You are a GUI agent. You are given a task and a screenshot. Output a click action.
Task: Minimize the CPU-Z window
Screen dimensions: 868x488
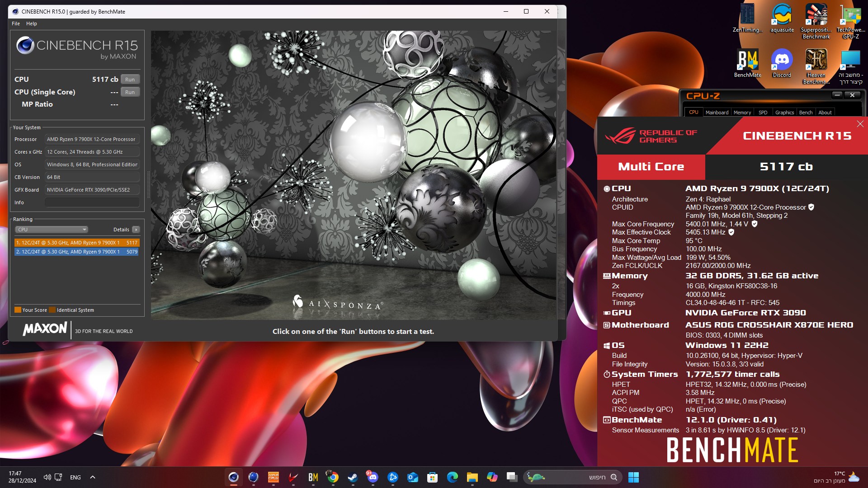point(837,95)
